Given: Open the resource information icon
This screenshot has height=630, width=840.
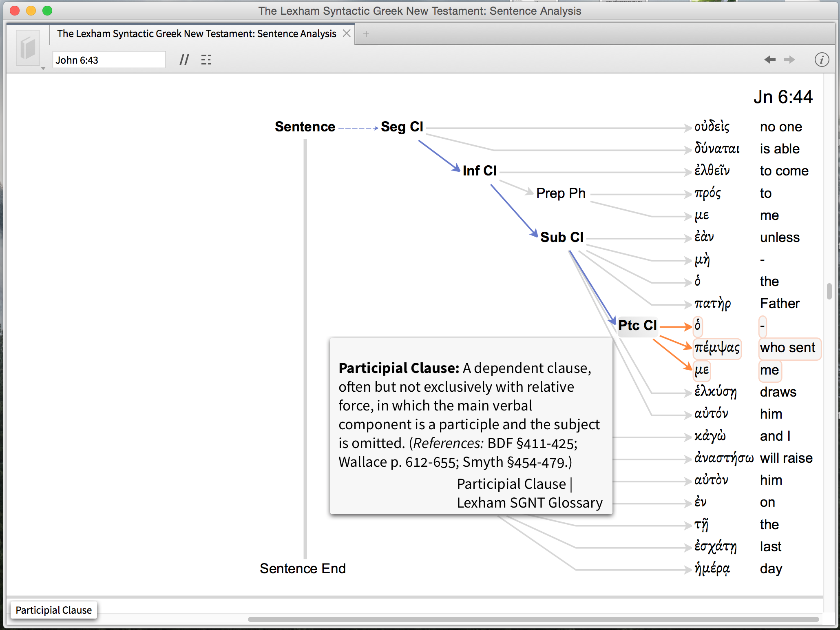Looking at the screenshot, I should click(x=821, y=60).
